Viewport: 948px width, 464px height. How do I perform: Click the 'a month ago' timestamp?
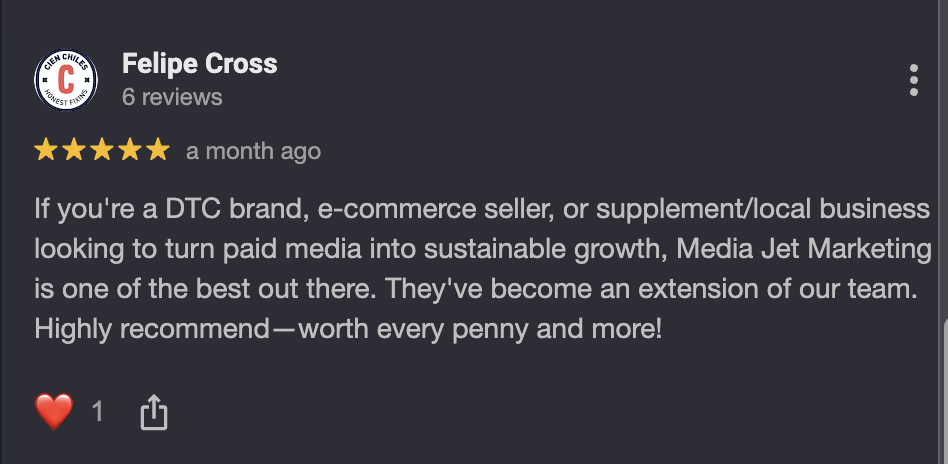pos(253,151)
